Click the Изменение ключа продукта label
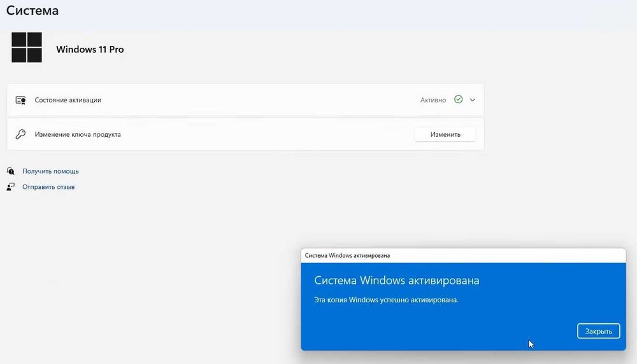 (x=78, y=134)
